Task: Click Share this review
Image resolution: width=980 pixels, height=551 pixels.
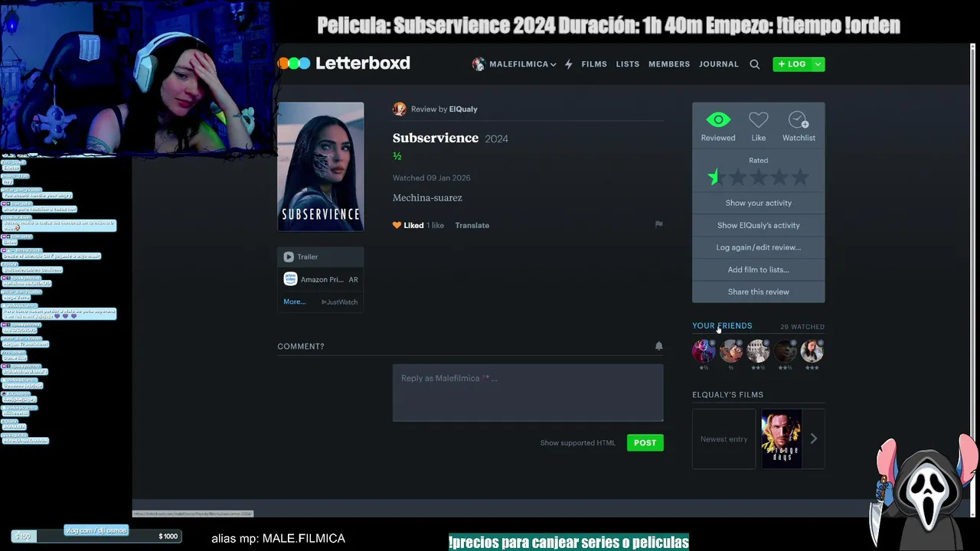Action: [x=759, y=292]
